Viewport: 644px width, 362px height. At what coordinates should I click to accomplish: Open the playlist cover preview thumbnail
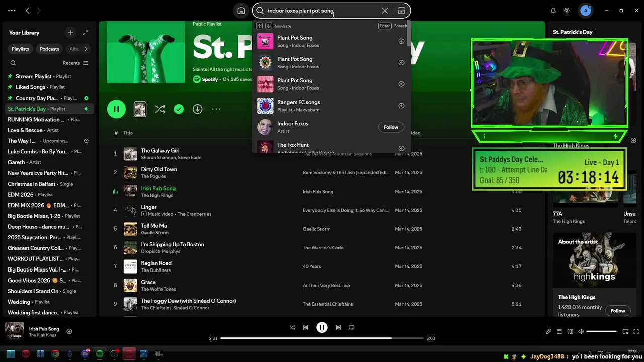click(x=140, y=109)
